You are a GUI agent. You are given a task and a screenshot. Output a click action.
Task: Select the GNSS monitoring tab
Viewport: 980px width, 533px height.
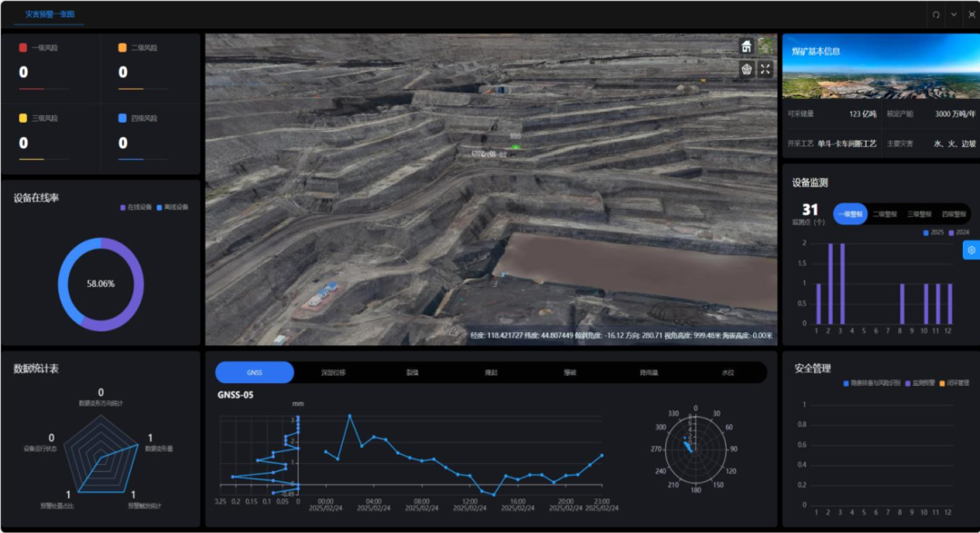pyautogui.click(x=254, y=372)
